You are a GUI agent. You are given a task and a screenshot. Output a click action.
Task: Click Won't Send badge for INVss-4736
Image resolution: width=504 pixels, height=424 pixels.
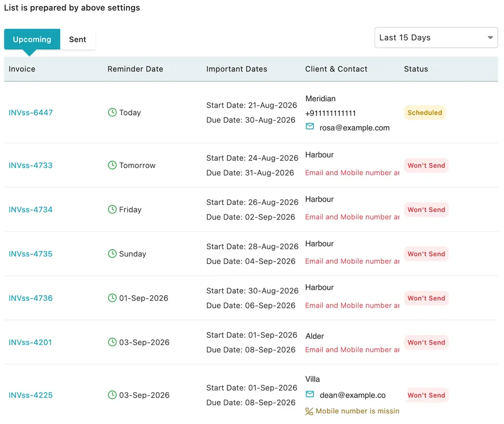pos(426,298)
